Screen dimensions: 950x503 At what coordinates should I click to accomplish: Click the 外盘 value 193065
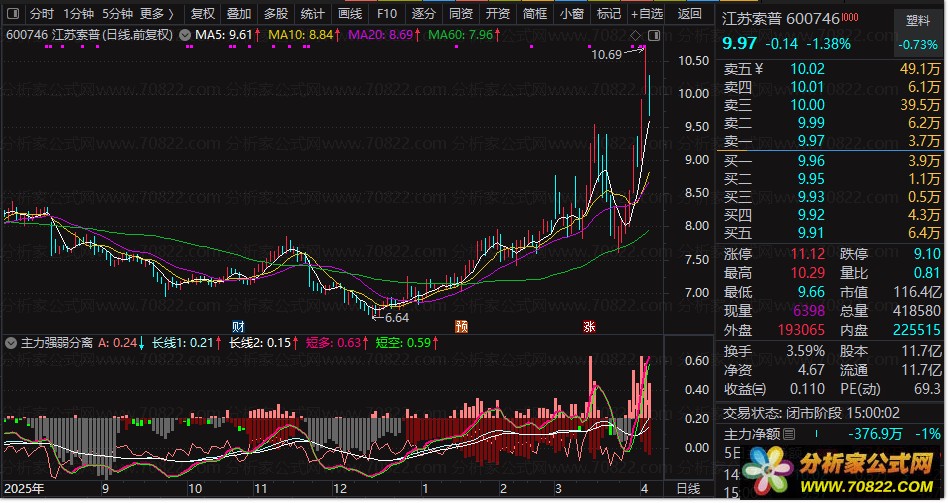801,330
